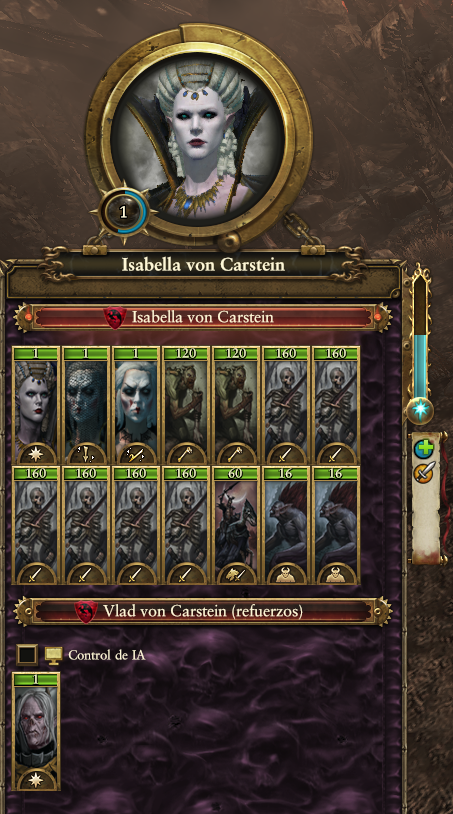The image size is (453, 814).
Task: Select the Isabella von Carstein lord unit card
Action: coord(36,405)
